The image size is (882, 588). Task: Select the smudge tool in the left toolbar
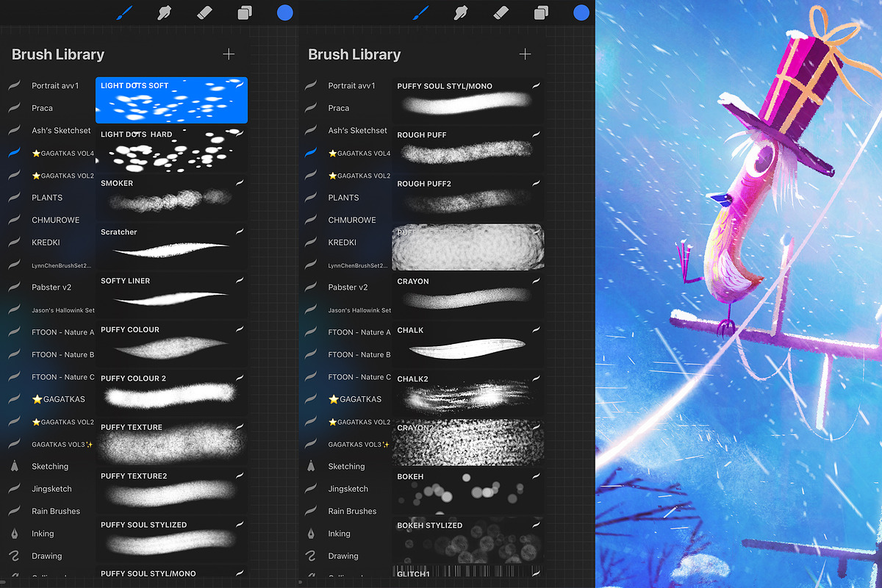coord(164,12)
